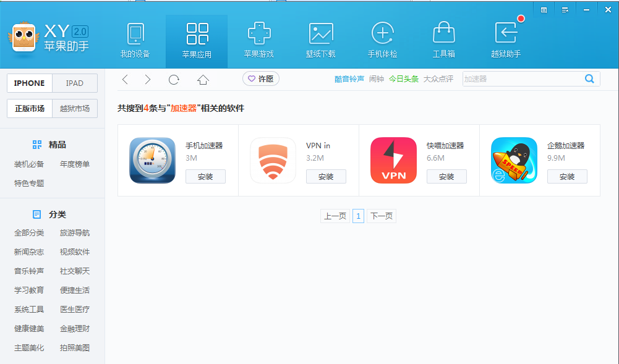Open 快喵加速器 app title
Image resolution: width=619 pixels, height=364 pixels.
pyautogui.click(x=445, y=145)
